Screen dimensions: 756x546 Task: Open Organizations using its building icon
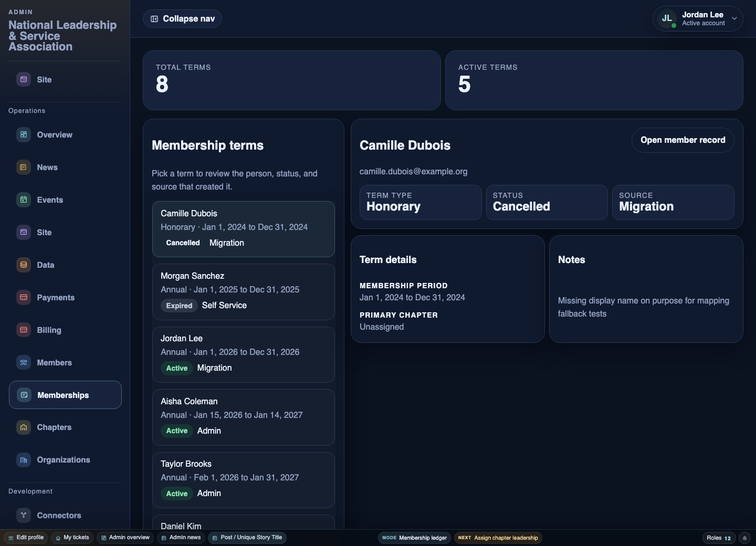(x=24, y=460)
